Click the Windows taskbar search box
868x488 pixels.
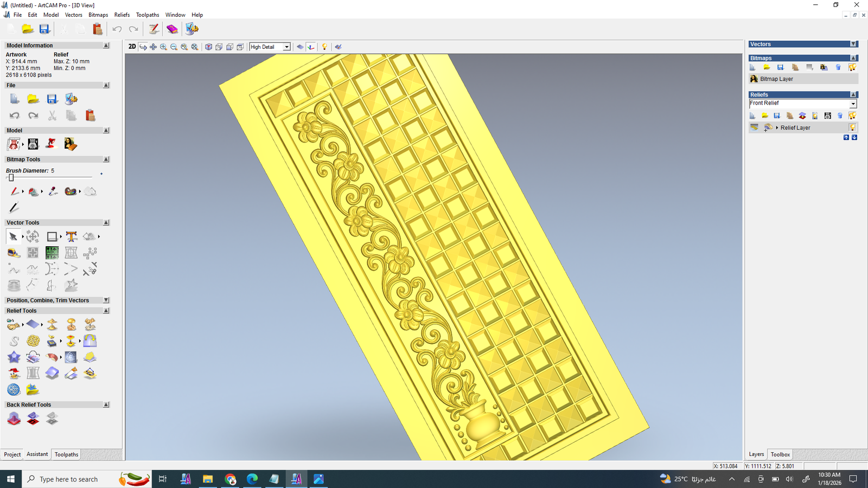pyautogui.click(x=71, y=479)
